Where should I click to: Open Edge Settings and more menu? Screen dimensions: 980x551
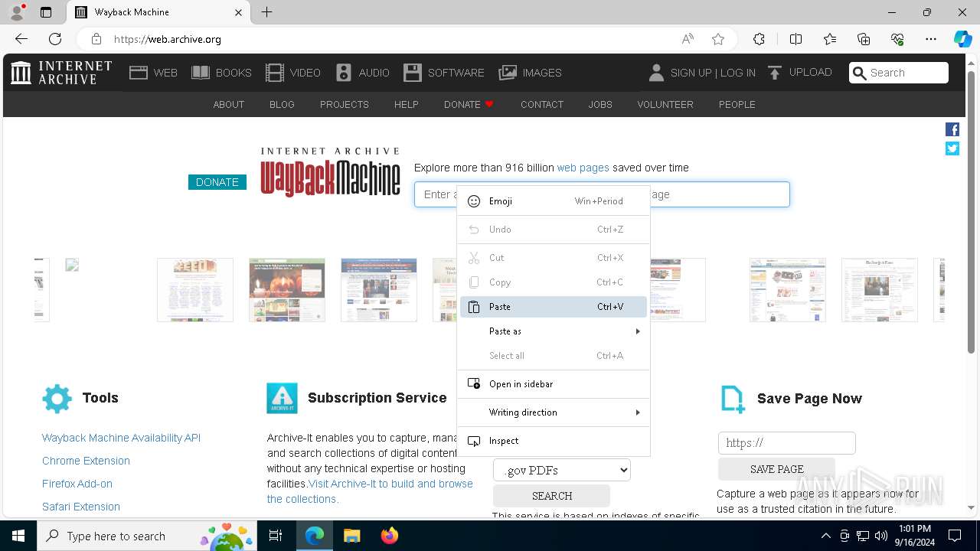pyautogui.click(x=931, y=39)
